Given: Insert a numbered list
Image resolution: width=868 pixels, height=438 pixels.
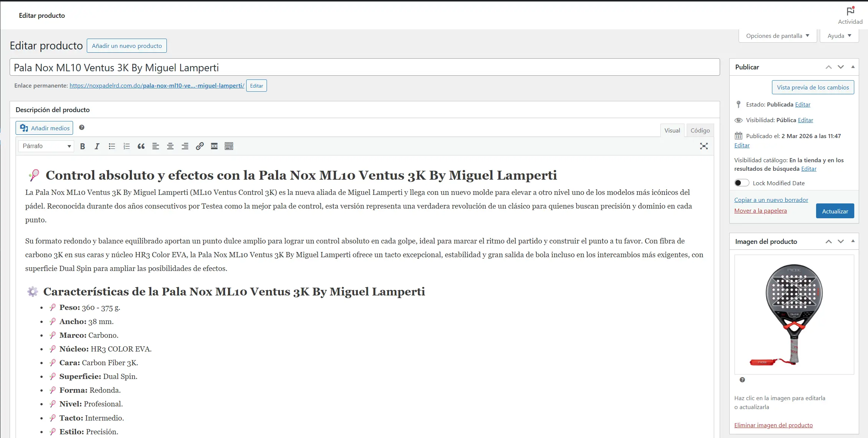Looking at the screenshot, I should pyautogui.click(x=126, y=146).
